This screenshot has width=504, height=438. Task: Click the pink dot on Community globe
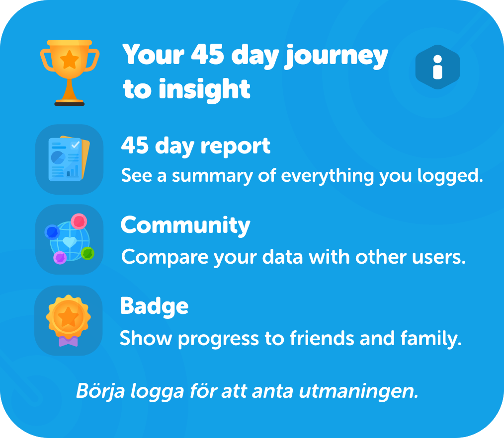point(79,220)
